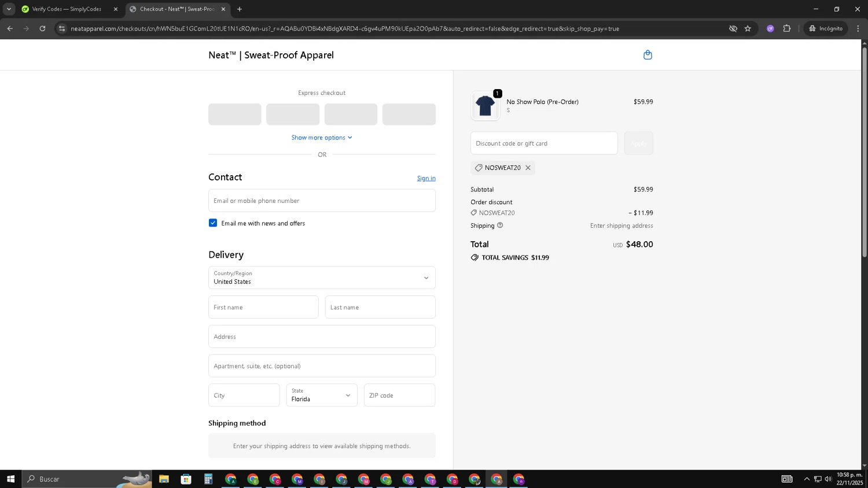Screen dimensions: 868x488
Task: Focus the Discount code or gift card field
Action: (x=544, y=143)
